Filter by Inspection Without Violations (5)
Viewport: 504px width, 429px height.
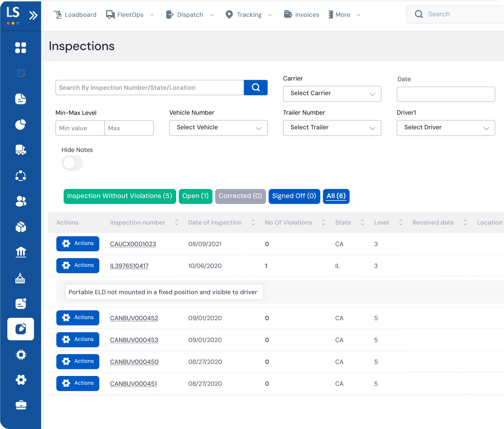[x=120, y=196]
